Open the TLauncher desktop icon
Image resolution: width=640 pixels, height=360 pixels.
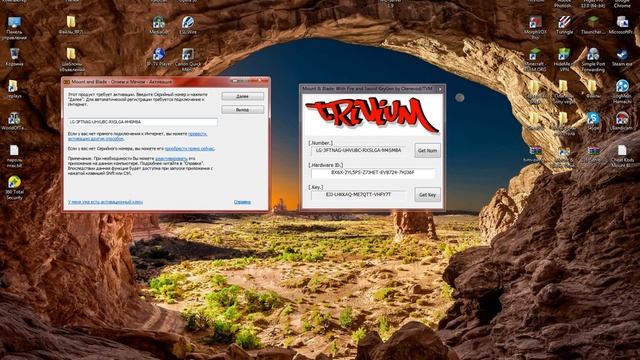click(x=593, y=25)
